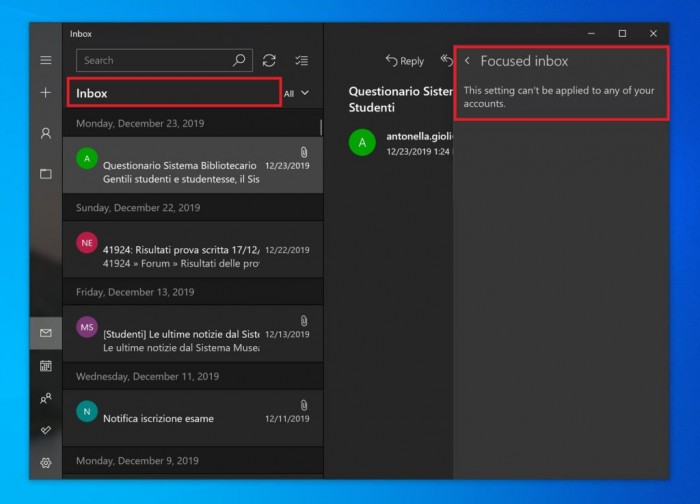This screenshot has width=700, height=504.
Task: Show all folders via the folder icon
Action: (45, 173)
